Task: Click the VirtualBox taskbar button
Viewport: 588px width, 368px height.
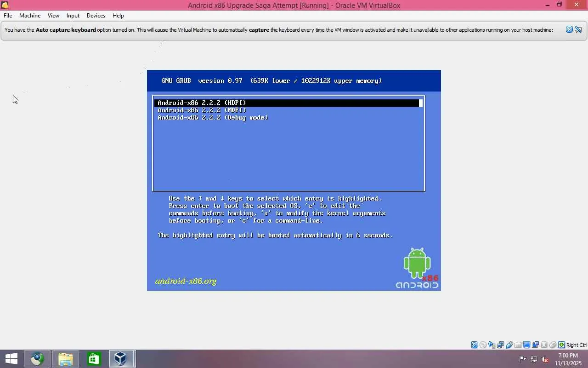Action: (x=122, y=359)
